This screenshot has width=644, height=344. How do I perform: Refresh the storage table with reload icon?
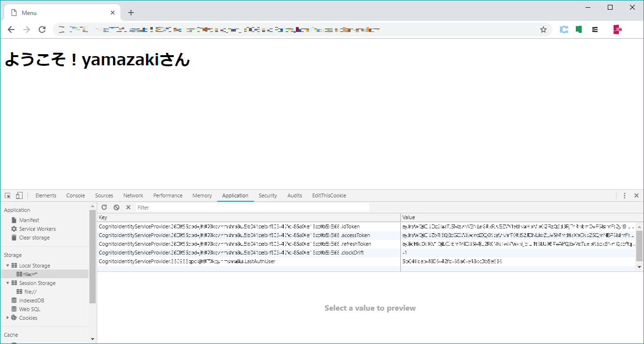(104, 207)
